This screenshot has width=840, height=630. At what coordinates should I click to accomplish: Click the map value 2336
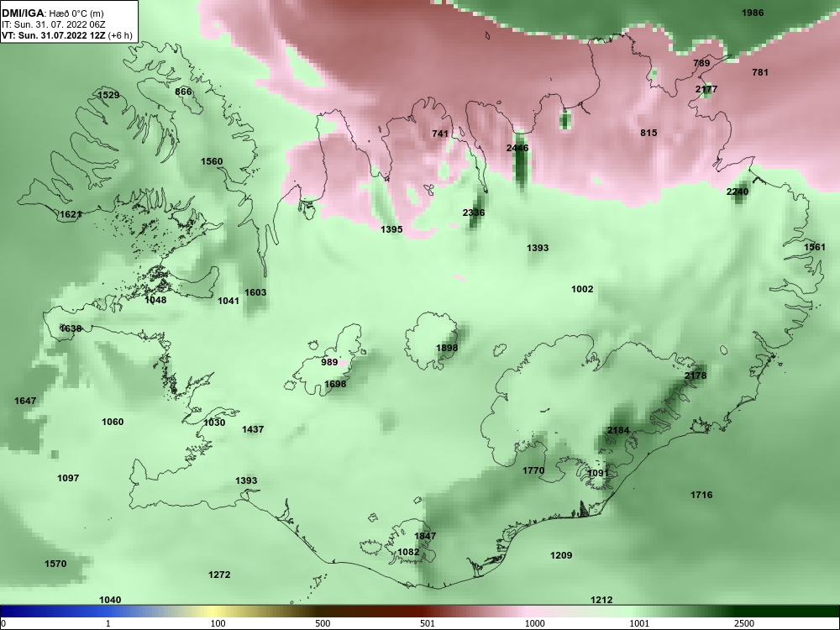(474, 213)
